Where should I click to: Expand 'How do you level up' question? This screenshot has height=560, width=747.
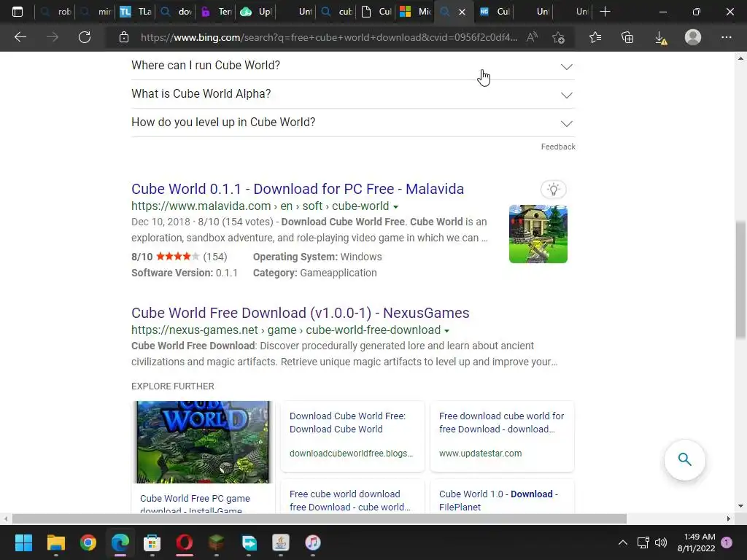[353, 122]
